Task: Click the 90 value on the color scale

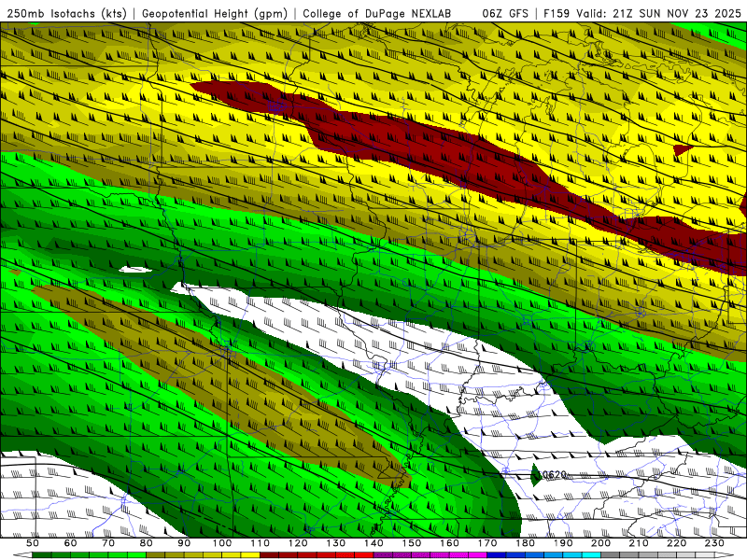Action: [x=184, y=543]
